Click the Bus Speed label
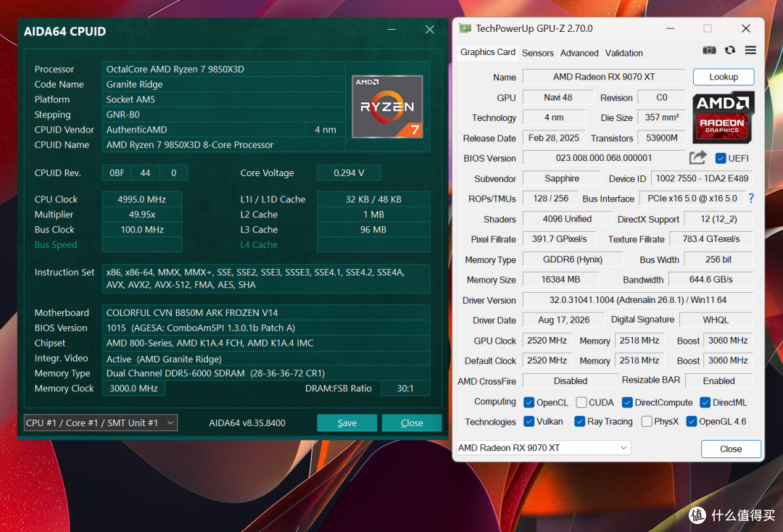The height and width of the screenshot is (532, 783). coord(56,244)
